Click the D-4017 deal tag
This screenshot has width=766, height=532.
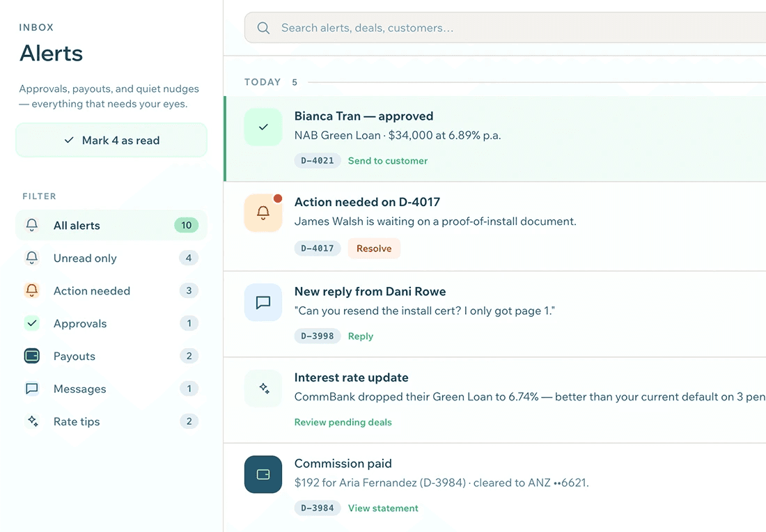click(x=318, y=248)
